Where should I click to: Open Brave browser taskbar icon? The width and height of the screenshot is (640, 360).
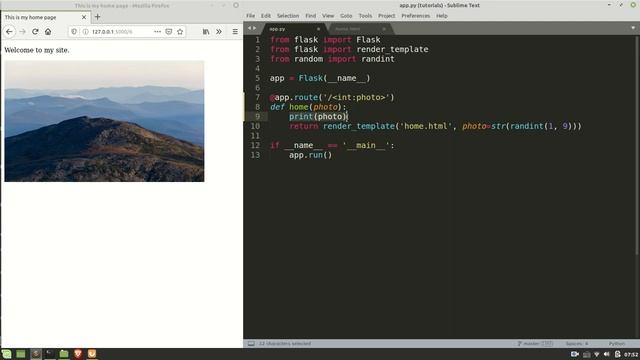pos(78,354)
